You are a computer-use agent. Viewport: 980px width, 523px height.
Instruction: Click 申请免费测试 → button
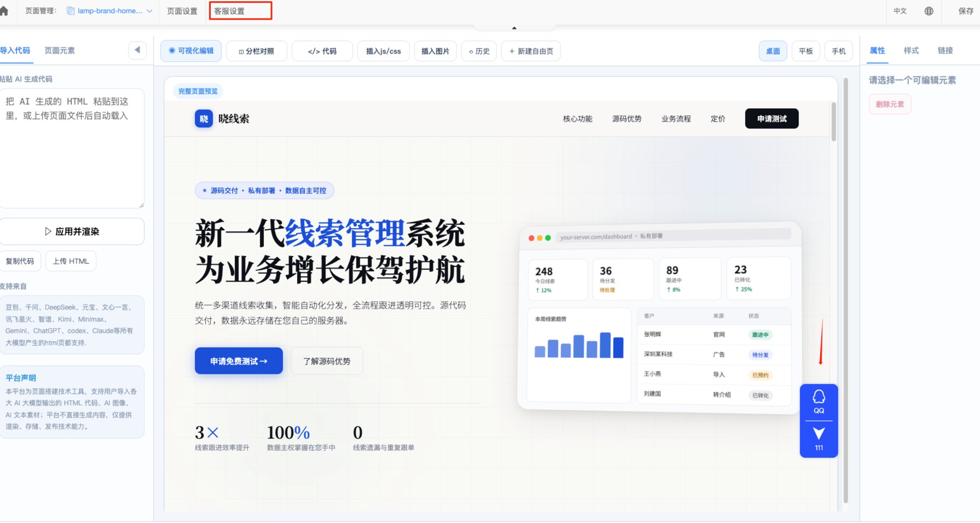pyautogui.click(x=239, y=361)
